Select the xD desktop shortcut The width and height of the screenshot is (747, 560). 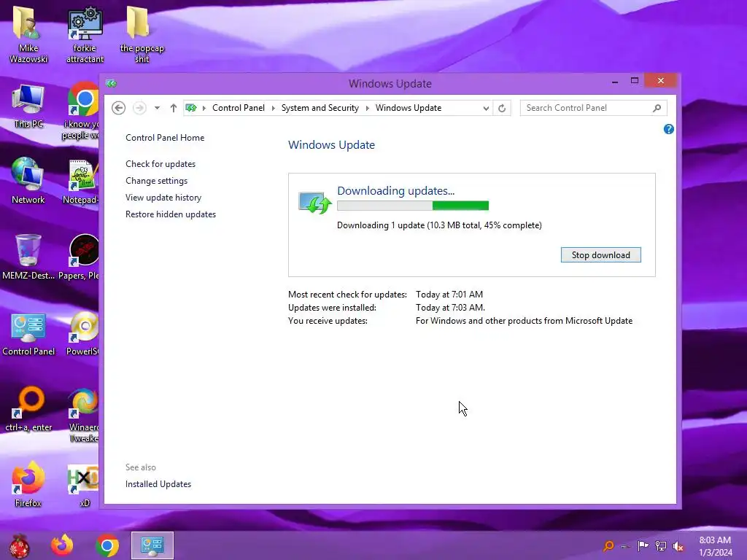coord(84,485)
